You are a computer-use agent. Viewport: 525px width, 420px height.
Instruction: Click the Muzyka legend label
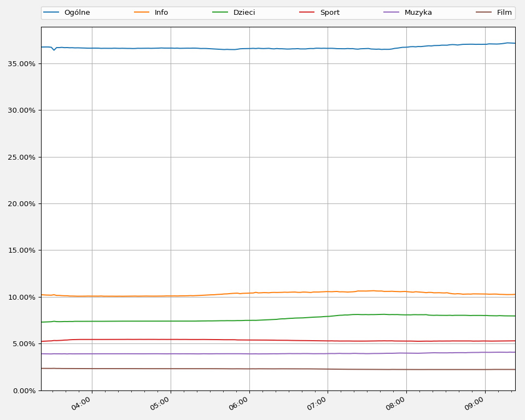(418, 13)
